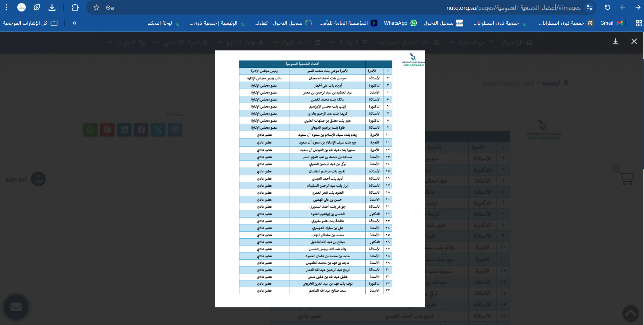Screen dimensions: 644x325
Task: Download the lightbox image
Action: coord(616,41)
